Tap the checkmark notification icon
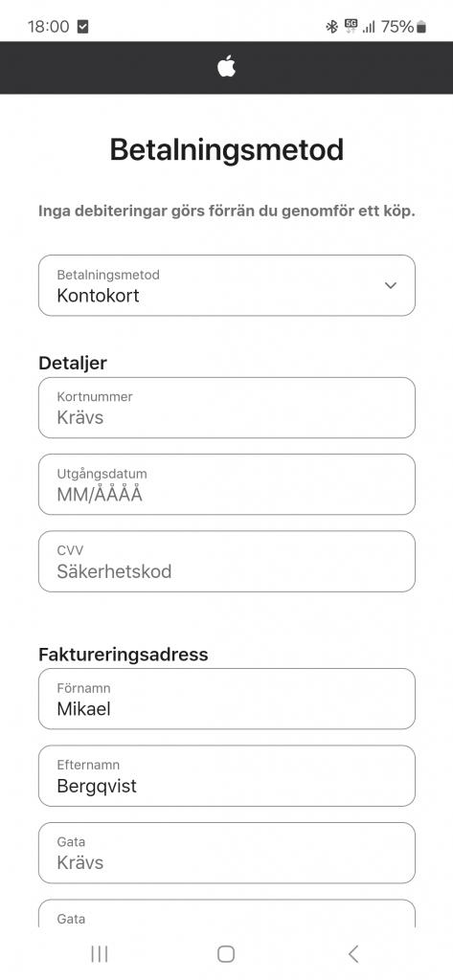This screenshot has height=980, width=453. pyautogui.click(x=82, y=26)
